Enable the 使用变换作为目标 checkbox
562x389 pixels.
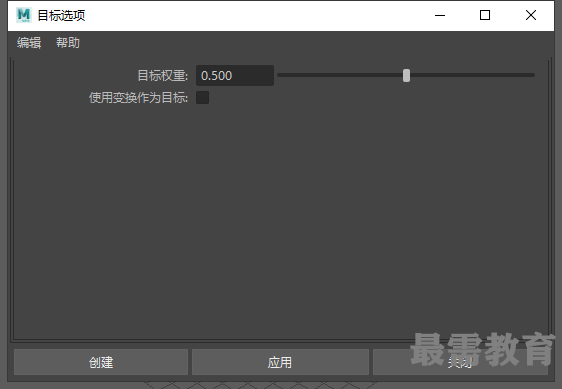(x=203, y=98)
